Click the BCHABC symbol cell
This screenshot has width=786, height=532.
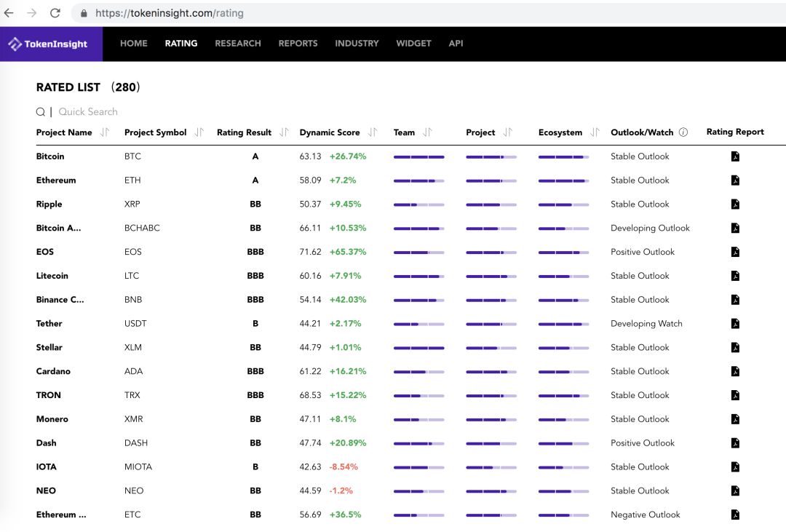click(142, 228)
